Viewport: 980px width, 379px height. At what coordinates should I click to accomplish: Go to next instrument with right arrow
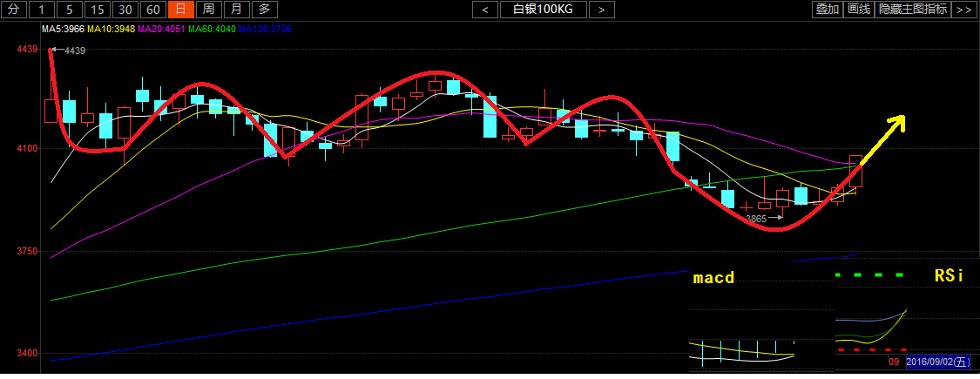pyautogui.click(x=601, y=10)
